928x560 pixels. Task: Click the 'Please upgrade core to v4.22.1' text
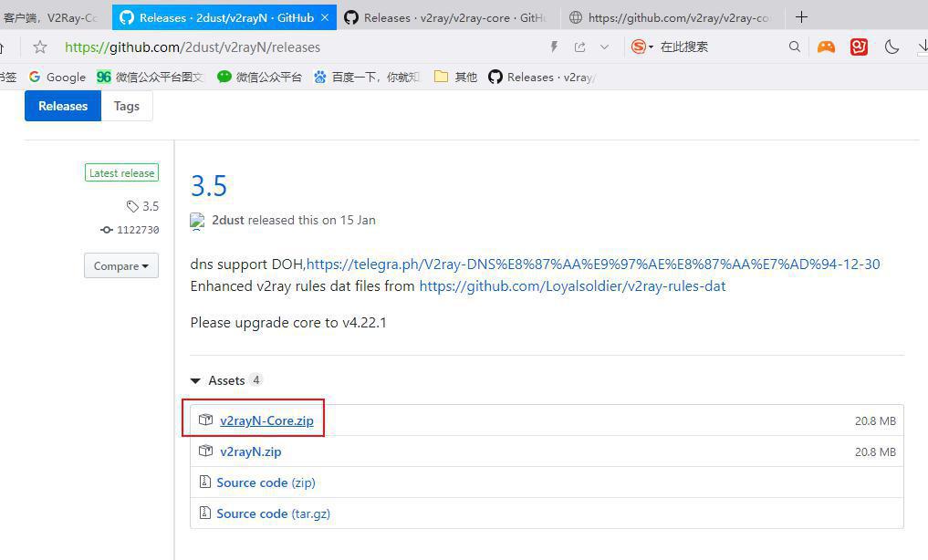(x=288, y=323)
